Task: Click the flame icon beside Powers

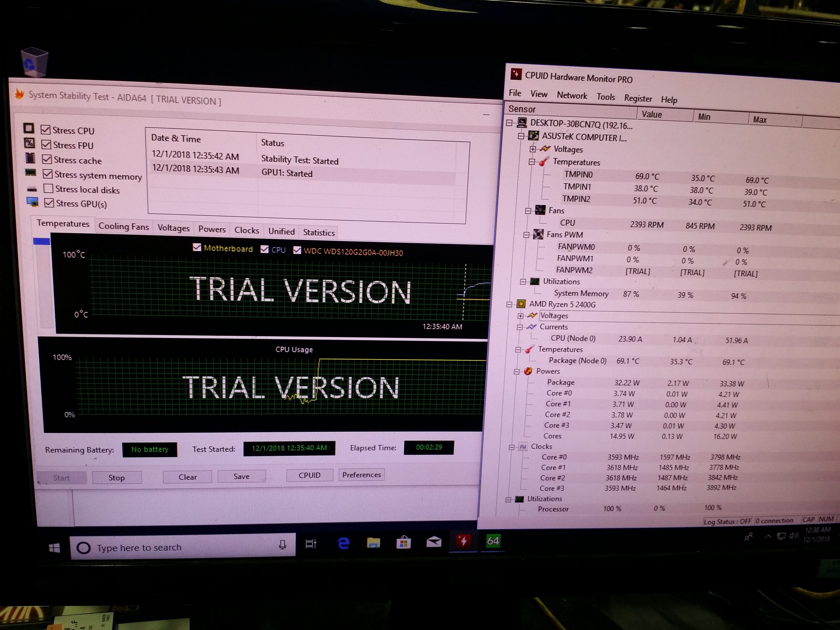Action: [528, 371]
